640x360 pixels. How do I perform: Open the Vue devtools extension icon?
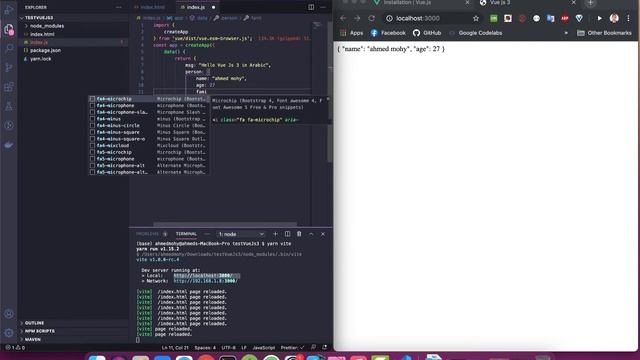click(579, 18)
